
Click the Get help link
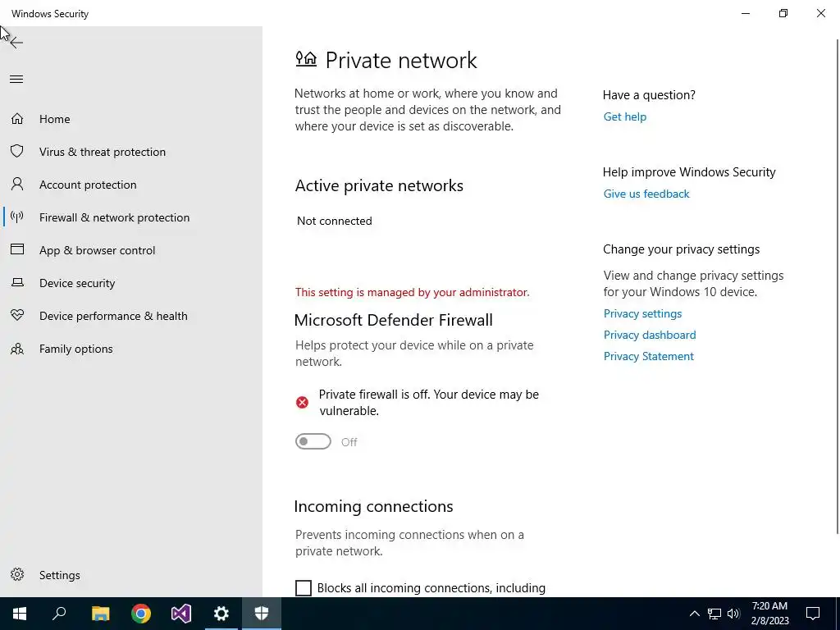pos(624,116)
